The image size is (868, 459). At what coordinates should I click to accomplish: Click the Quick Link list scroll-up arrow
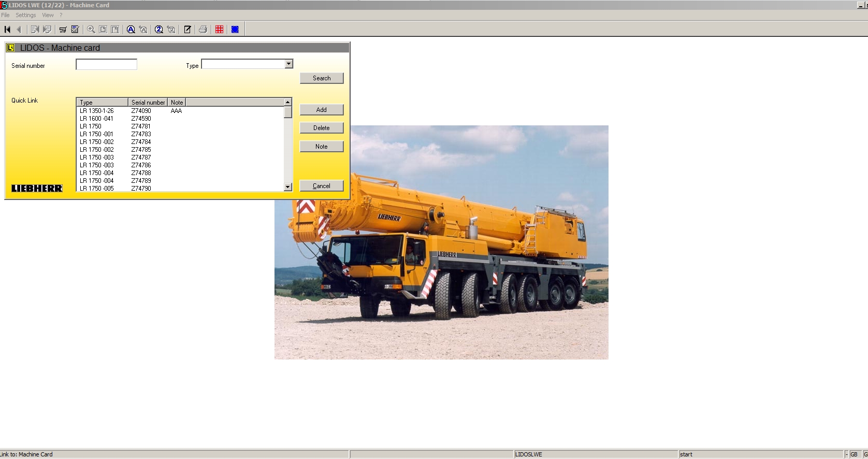pyautogui.click(x=288, y=102)
